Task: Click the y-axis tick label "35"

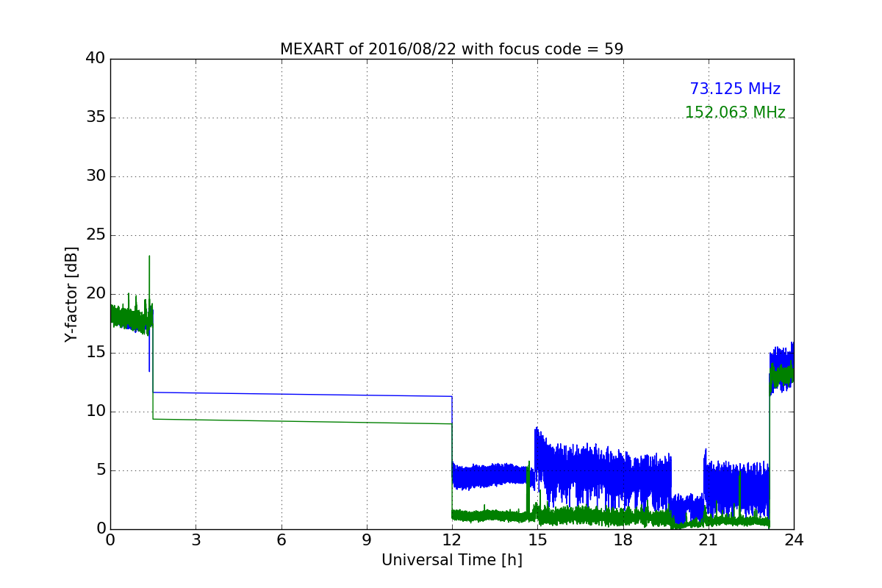Action: point(96,118)
